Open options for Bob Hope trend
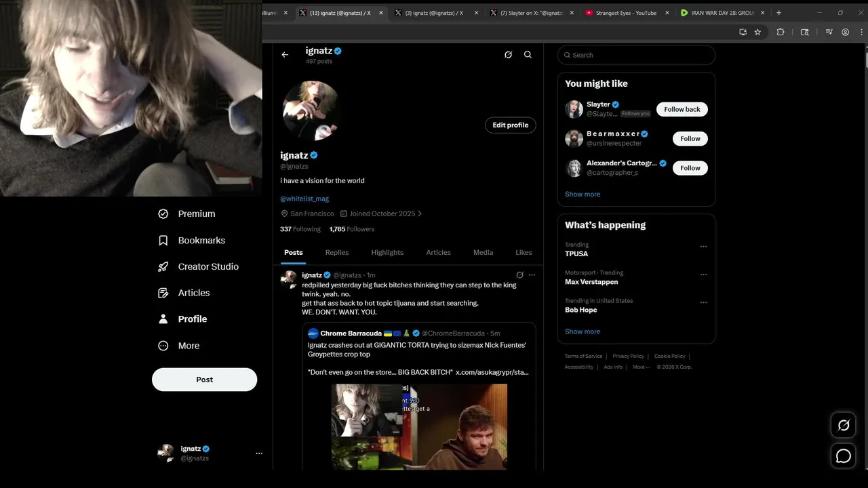868x488 pixels. pyautogui.click(x=703, y=302)
